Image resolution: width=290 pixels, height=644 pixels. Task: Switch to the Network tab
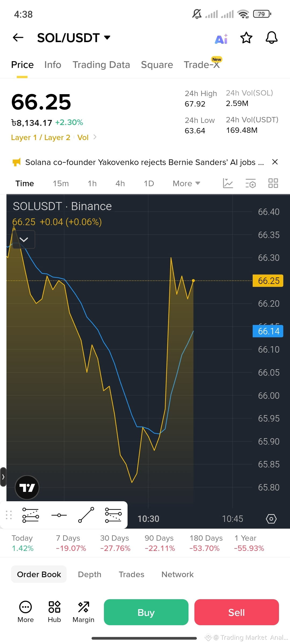pyautogui.click(x=177, y=574)
